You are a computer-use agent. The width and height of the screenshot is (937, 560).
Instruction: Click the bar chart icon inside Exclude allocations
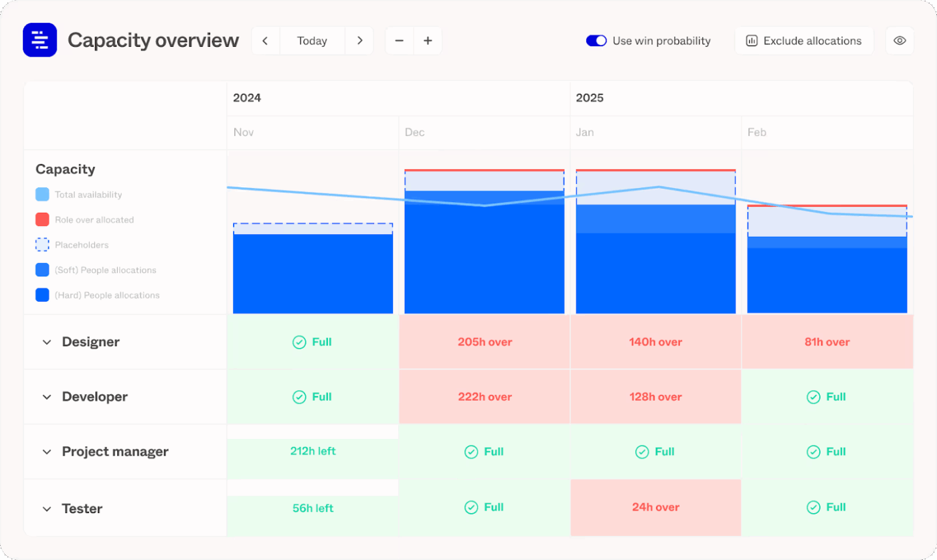[751, 40]
